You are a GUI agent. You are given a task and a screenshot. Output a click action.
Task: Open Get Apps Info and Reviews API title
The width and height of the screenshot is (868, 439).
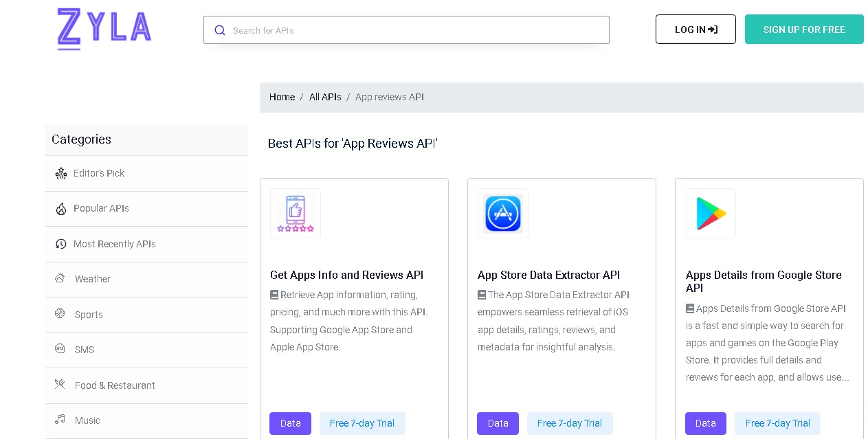tap(346, 275)
